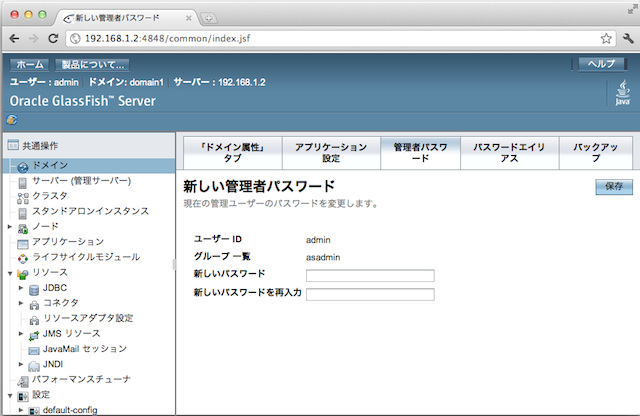Select ライフサイクルモジュール in the sidebar
Screen dimensions: 640x416
point(85,257)
